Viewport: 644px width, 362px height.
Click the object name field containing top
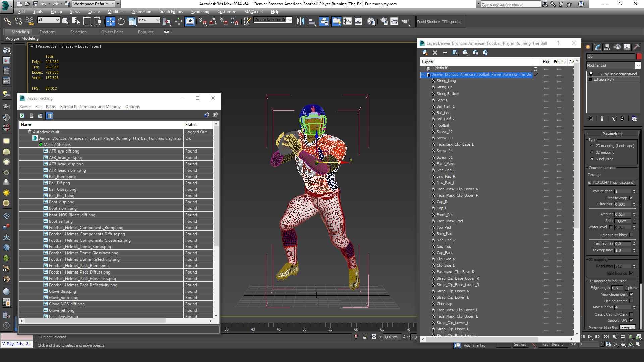pos(610,56)
